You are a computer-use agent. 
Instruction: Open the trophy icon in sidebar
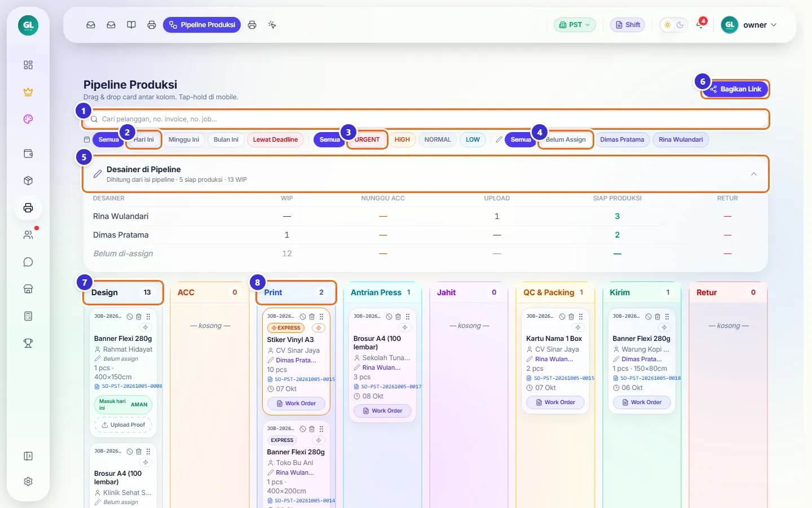[28, 343]
